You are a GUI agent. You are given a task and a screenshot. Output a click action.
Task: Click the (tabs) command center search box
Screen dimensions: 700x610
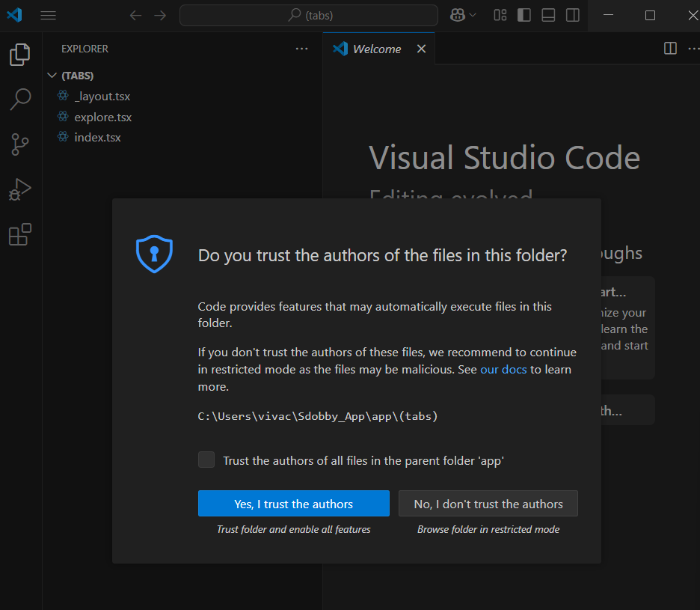[x=308, y=16]
